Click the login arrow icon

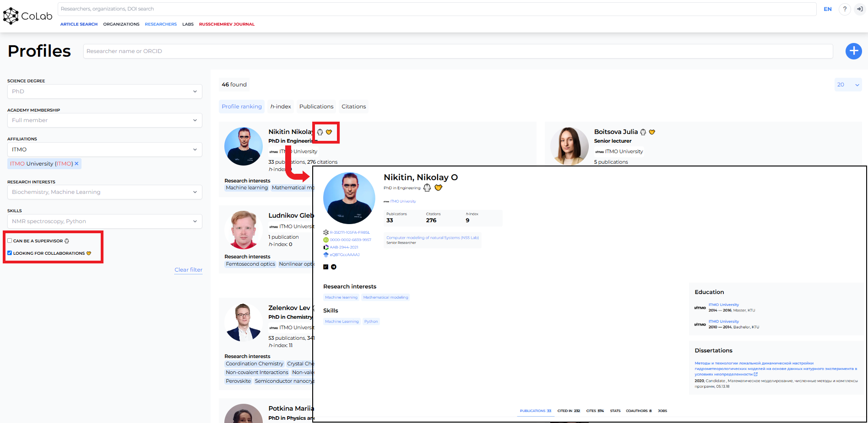tap(860, 9)
